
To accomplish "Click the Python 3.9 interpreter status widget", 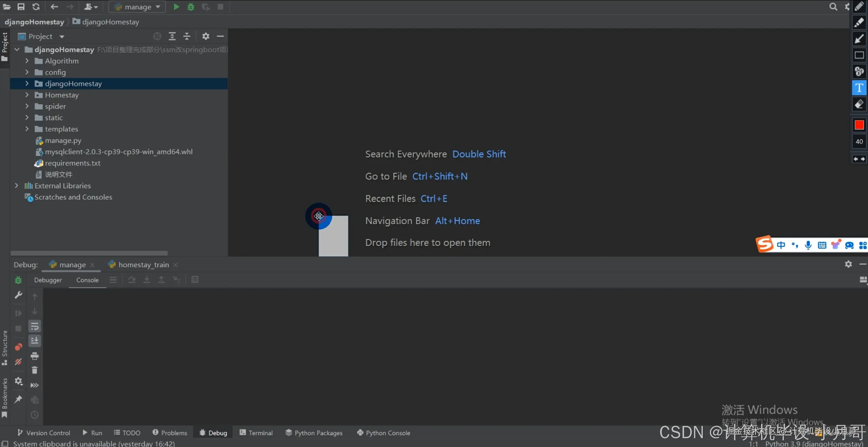I will [x=814, y=444].
